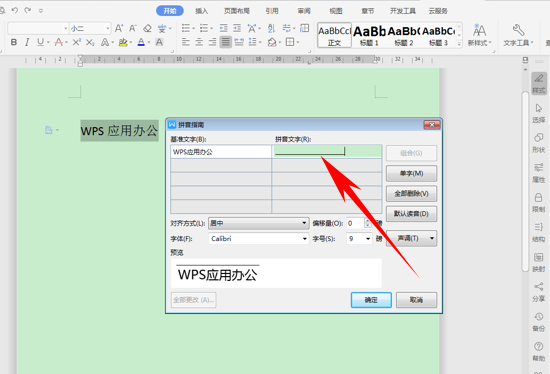
Task: Toggle character shading A icon
Action: click(159, 42)
